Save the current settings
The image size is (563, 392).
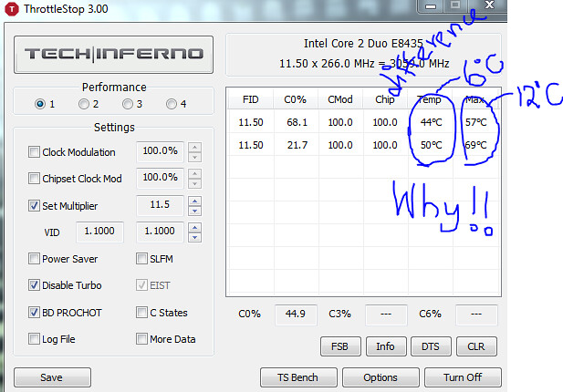(x=52, y=377)
